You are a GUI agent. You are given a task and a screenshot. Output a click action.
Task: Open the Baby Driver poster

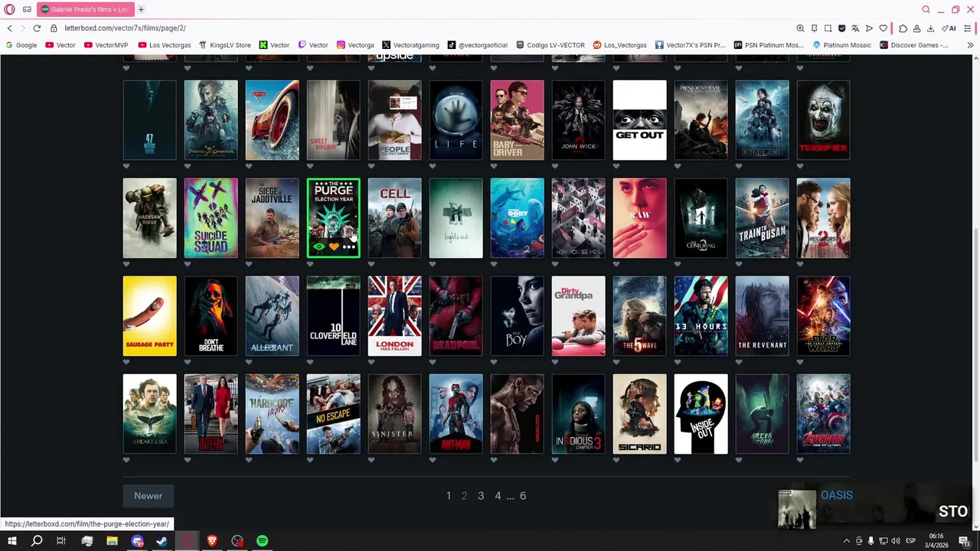pos(518,120)
